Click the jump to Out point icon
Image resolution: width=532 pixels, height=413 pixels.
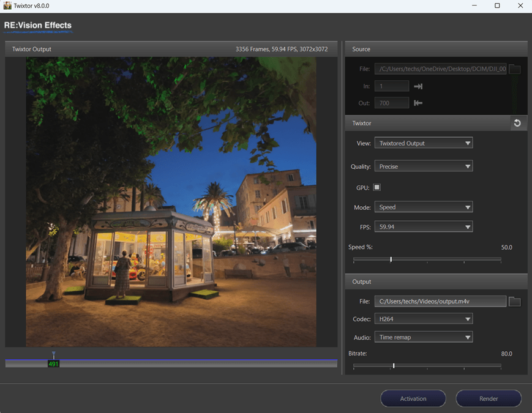418,103
